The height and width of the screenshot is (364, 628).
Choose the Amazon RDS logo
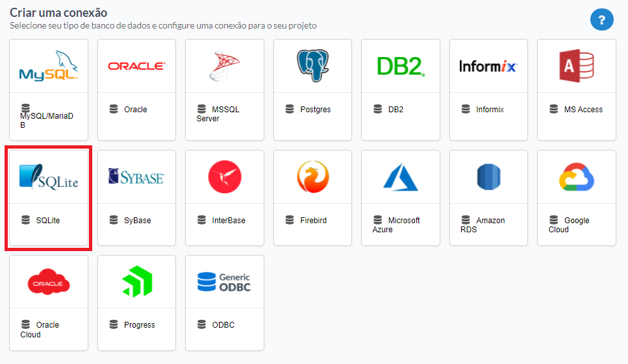pyautogui.click(x=488, y=176)
